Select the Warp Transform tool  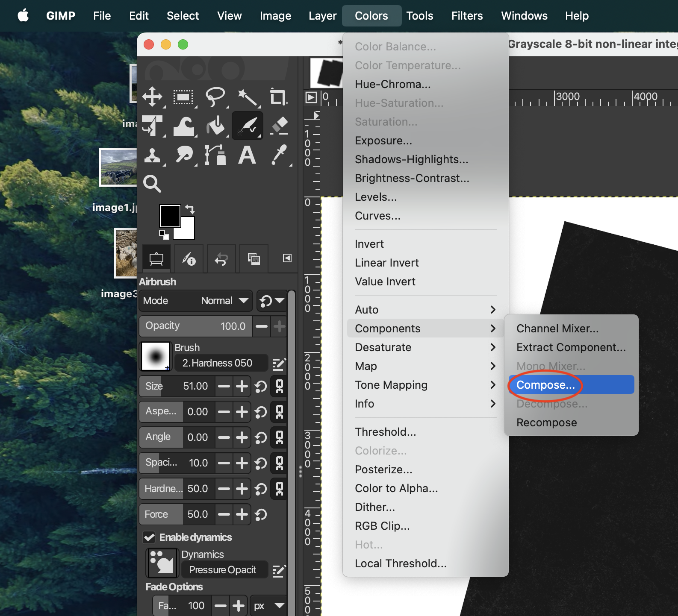tap(184, 126)
